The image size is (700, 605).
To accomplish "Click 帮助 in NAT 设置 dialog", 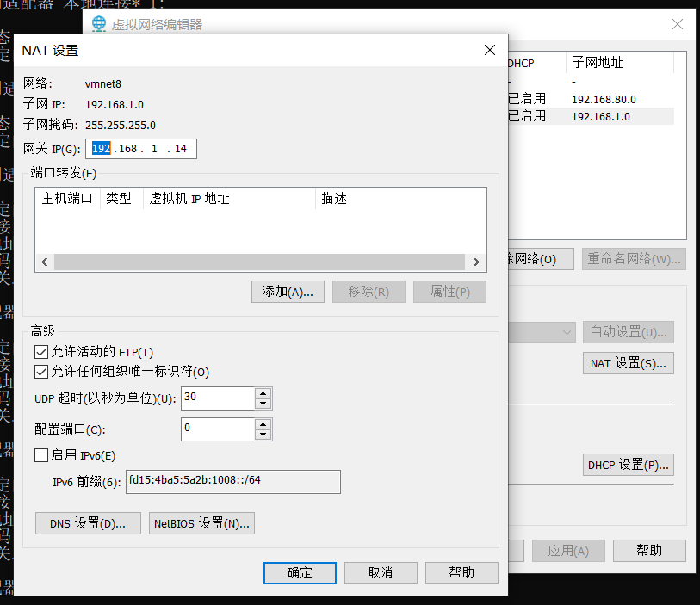I will pos(462,573).
